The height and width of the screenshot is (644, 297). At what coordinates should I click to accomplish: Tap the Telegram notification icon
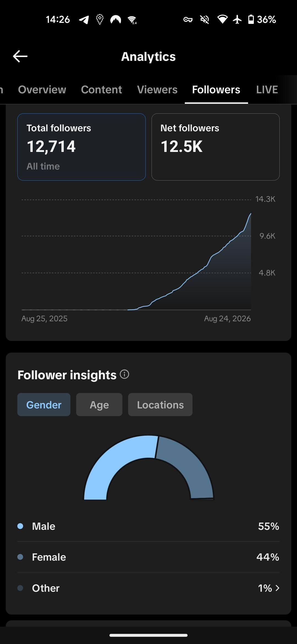[x=84, y=20]
